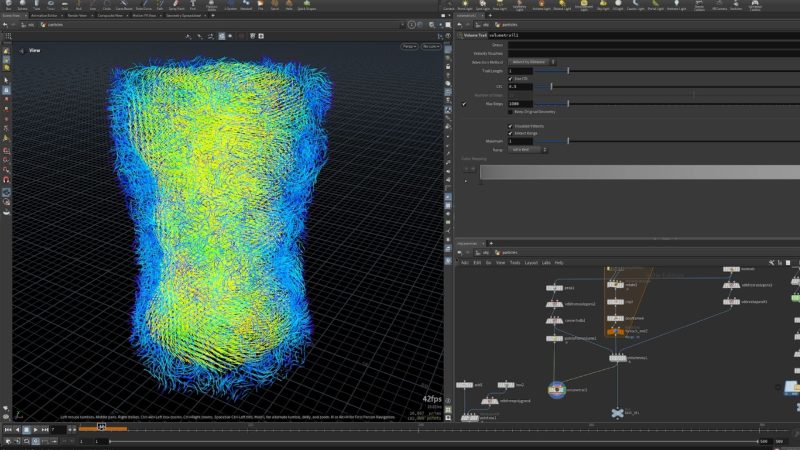The height and width of the screenshot is (450, 800).
Task: Click the Environment Light shelf icon
Action: pos(582,6)
